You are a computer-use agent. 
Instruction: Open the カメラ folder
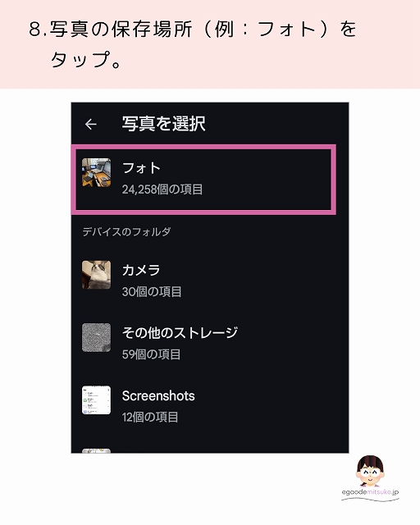click(x=210, y=280)
